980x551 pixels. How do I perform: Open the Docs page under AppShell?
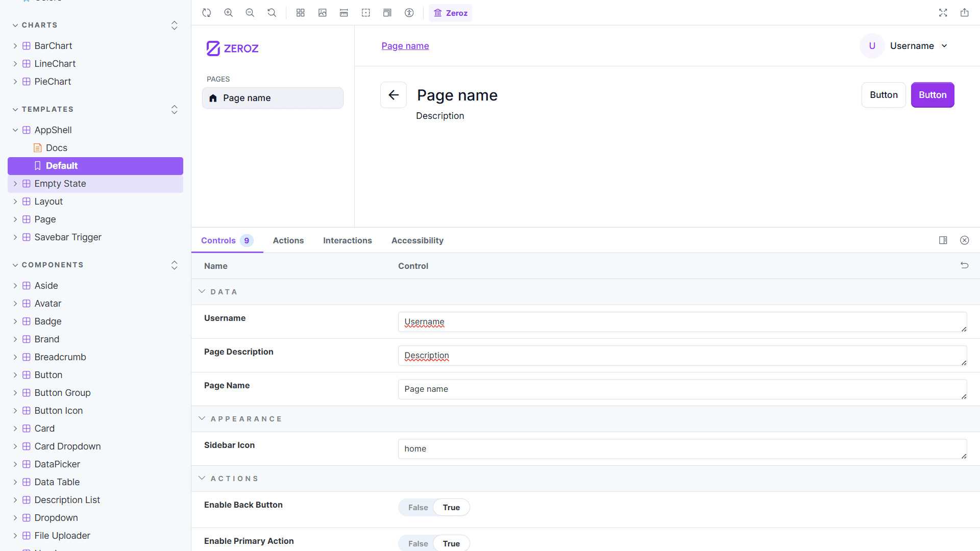point(57,148)
